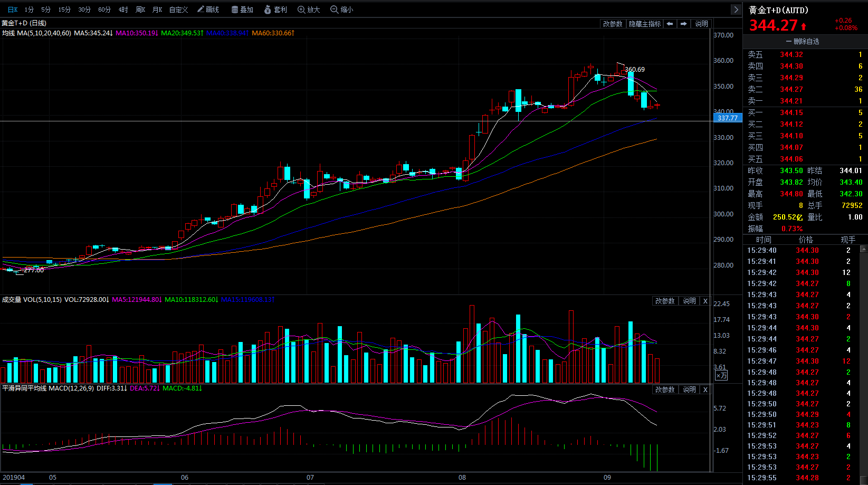Click the latest price 344.27
The image size is (868, 485).
coord(774,25)
